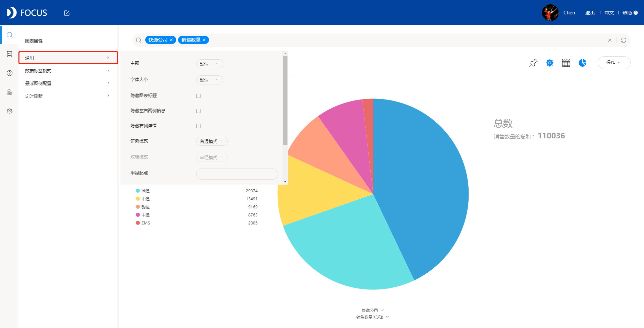Open the 主题 dropdown
This screenshot has height=328, width=644.
[x=209, y=64]
